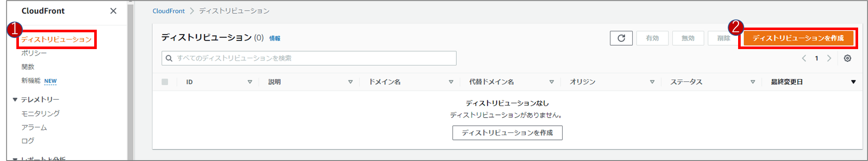This screenshot has height=161, width=868.
Task: Open 関数 in the sidebar
Action: pyautogui.click(x=28, y=67)
